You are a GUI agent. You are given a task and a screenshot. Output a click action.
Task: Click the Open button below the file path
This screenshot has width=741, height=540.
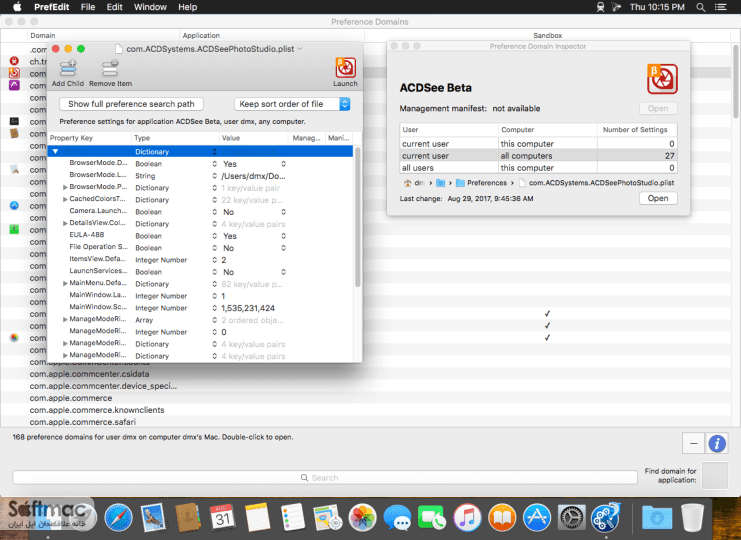(x=658, y=198)
